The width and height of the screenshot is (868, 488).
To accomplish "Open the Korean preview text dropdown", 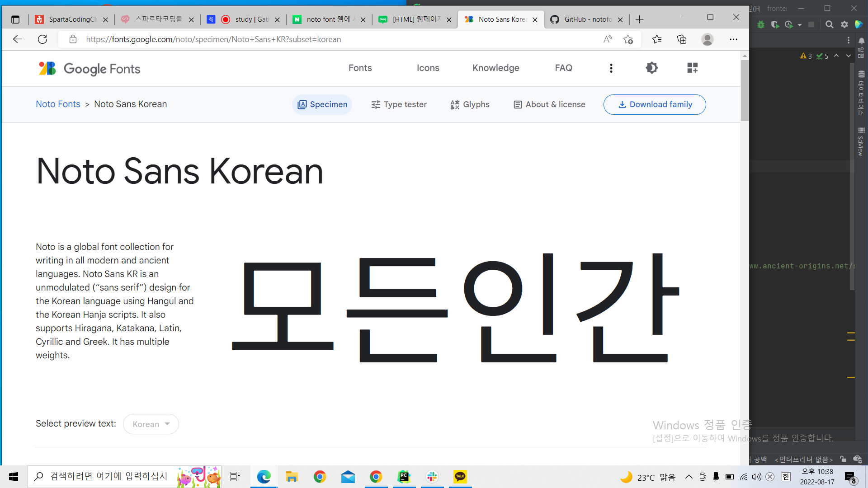I will (151, 424).
